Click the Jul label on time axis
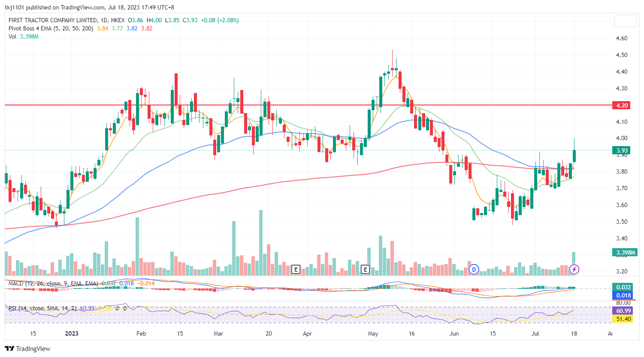Image resolution: width=644 pixels, height=357 pixels. [x=535, y=333]
